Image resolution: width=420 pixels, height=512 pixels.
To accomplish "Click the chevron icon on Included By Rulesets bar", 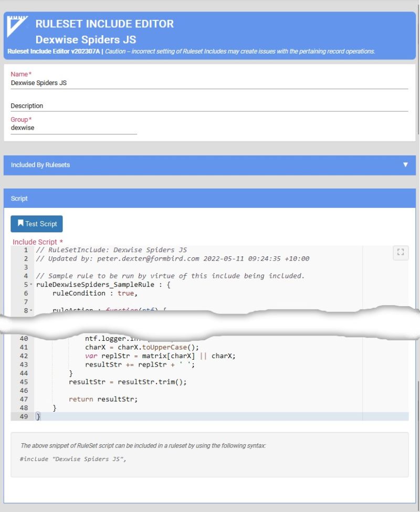I will 406,164.
